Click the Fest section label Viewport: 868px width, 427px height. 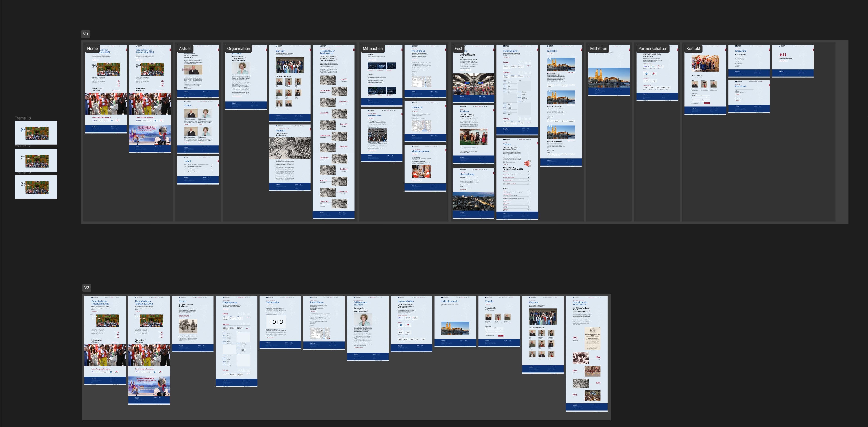(x=458, y=49)
